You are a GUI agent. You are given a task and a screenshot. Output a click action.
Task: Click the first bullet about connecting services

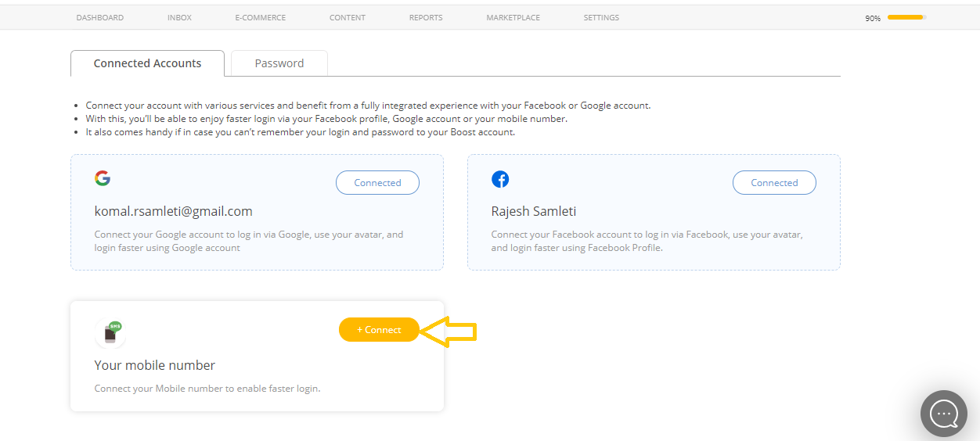coord(368,105)
